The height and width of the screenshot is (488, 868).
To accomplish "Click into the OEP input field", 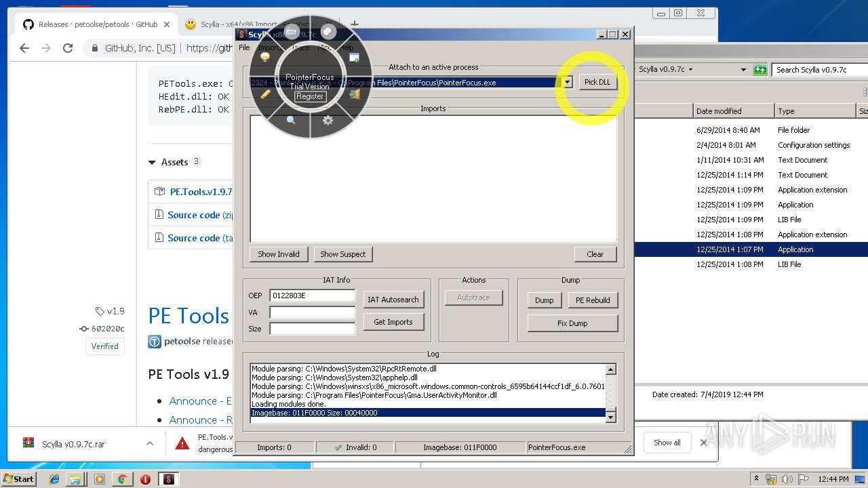I will tap(312, 296).
